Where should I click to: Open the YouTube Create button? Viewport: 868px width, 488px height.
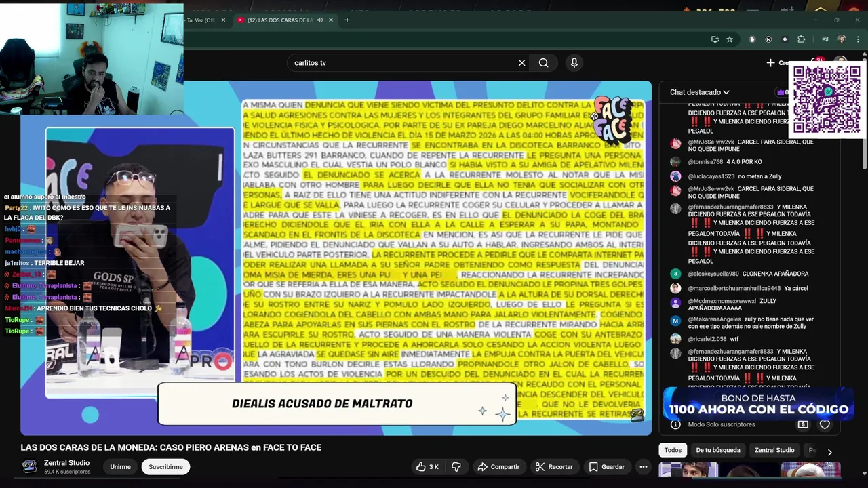pos(777,63)
